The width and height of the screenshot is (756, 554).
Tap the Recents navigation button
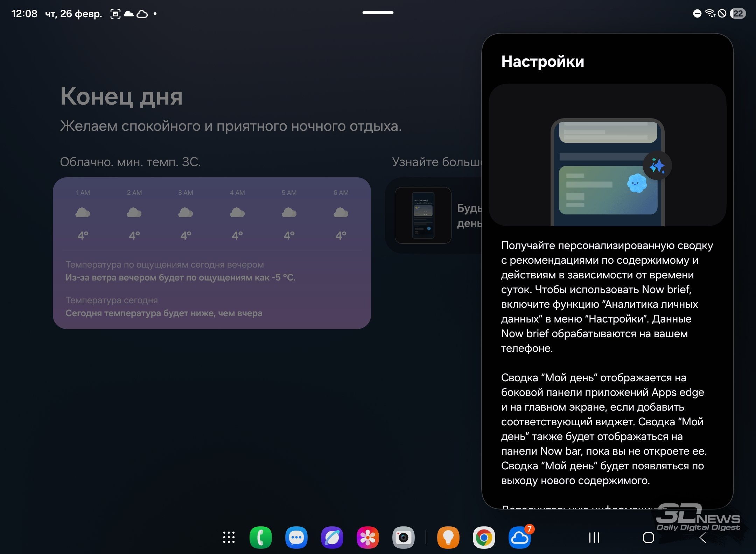594,537
